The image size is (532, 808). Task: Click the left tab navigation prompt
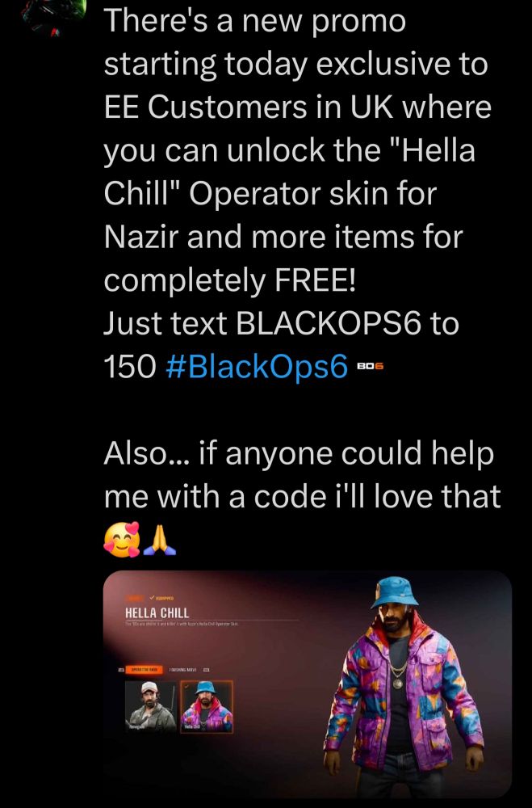click(x=122, y=669)
